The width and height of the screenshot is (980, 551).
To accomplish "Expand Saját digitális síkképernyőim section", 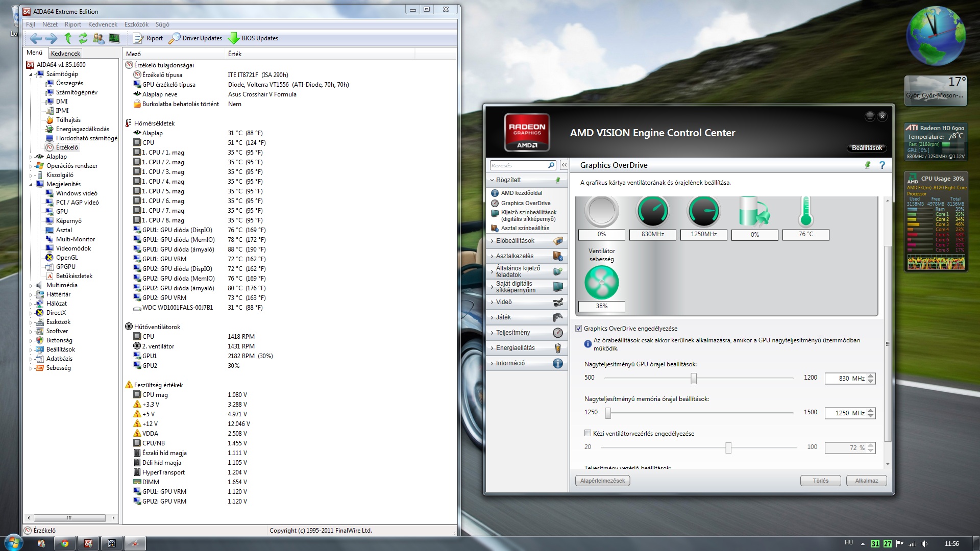I will (526, 287).
